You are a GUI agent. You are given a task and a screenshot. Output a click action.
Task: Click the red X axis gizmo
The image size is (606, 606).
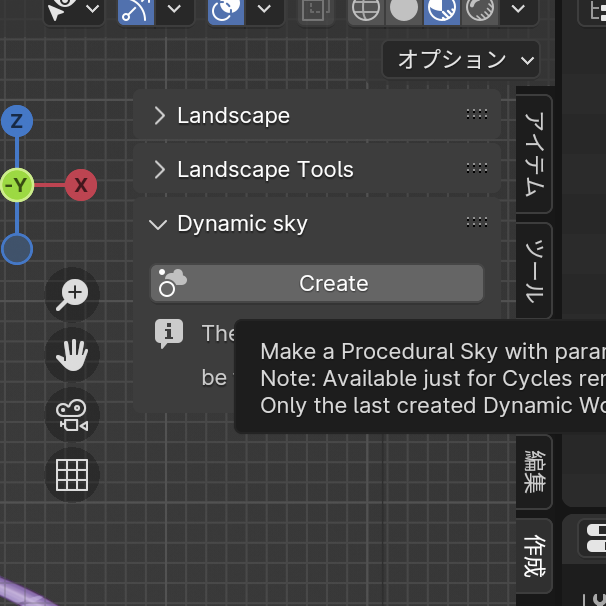pos(81,185)
